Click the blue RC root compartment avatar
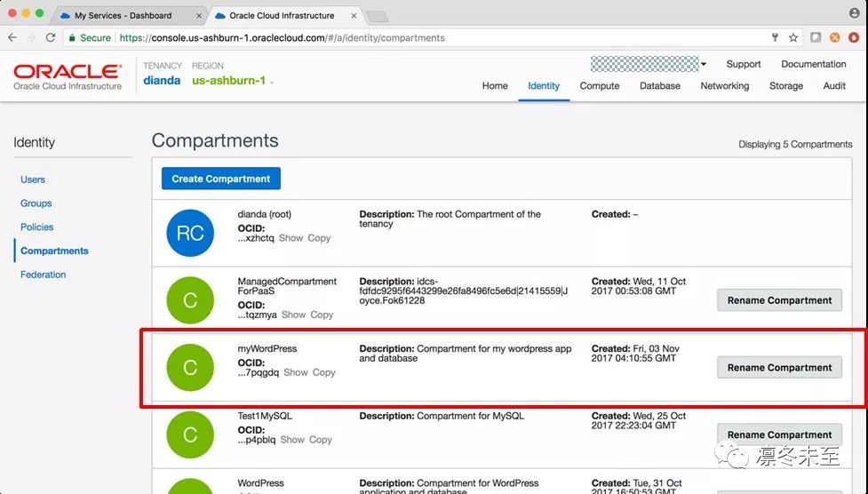This screenshot has height=494, width=868. (x=190, y=233)
